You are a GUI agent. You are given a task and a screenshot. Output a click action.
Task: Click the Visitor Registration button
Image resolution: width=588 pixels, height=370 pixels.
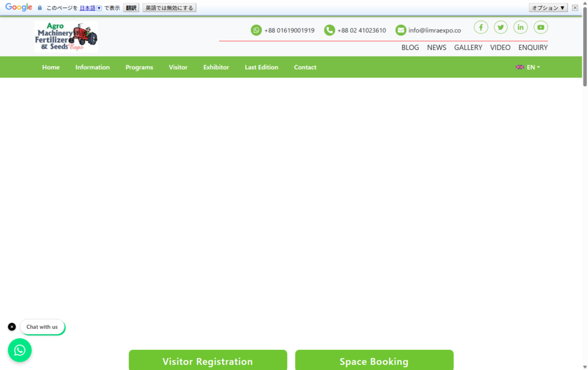coord(207,361)
